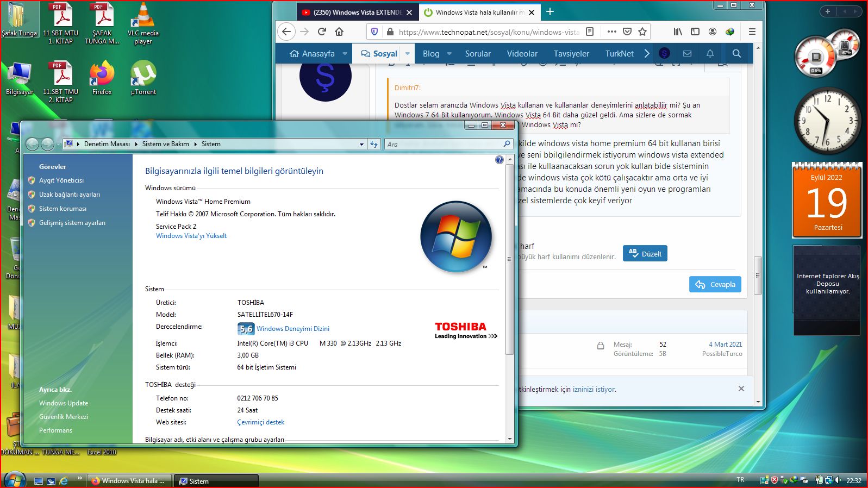Refresh the Sistem control panel address bar
Image resolution: width=868 pixels, height=488 pixels.
[x=374, y=144]
